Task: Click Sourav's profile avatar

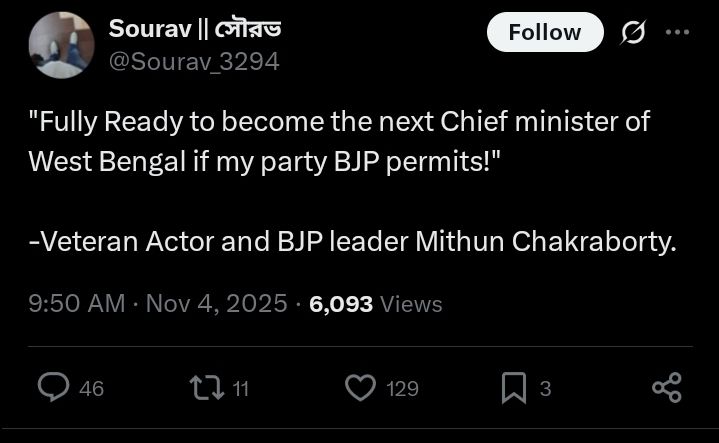Action: pos(61,45)
